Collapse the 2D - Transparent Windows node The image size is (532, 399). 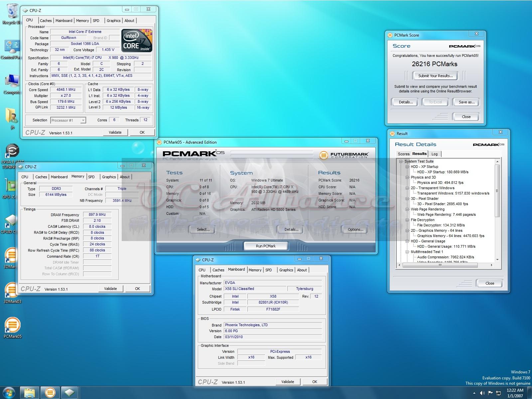tap(407, 188)
